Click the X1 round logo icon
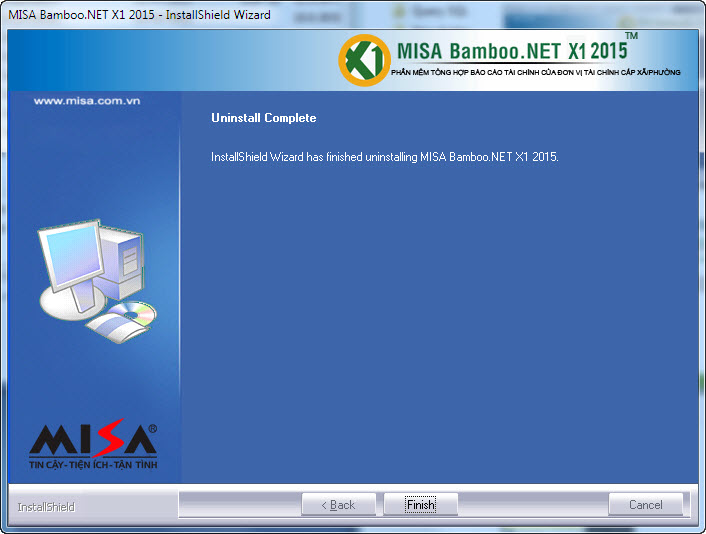706x534 pixels. pos(364,60)
